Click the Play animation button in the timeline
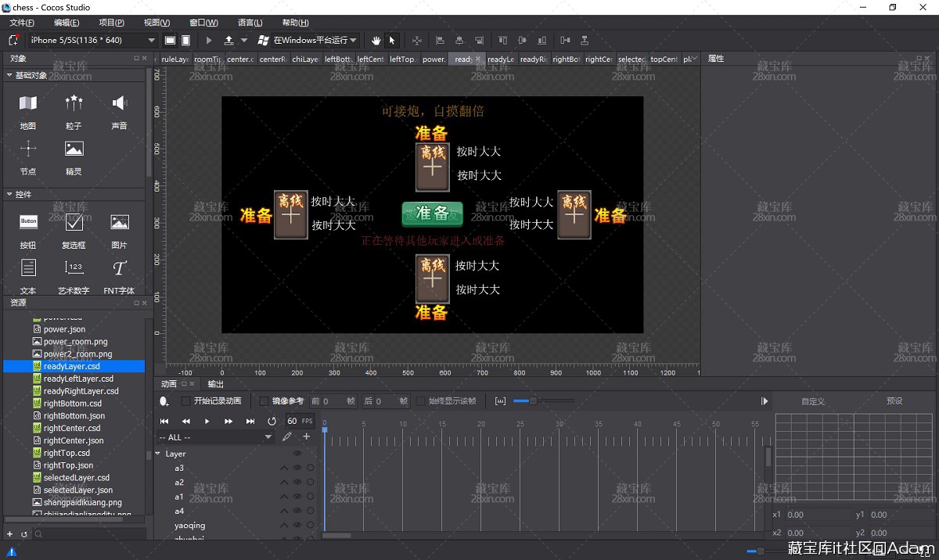939x560 pixels. pyautogui.click(x=207, y=421)
